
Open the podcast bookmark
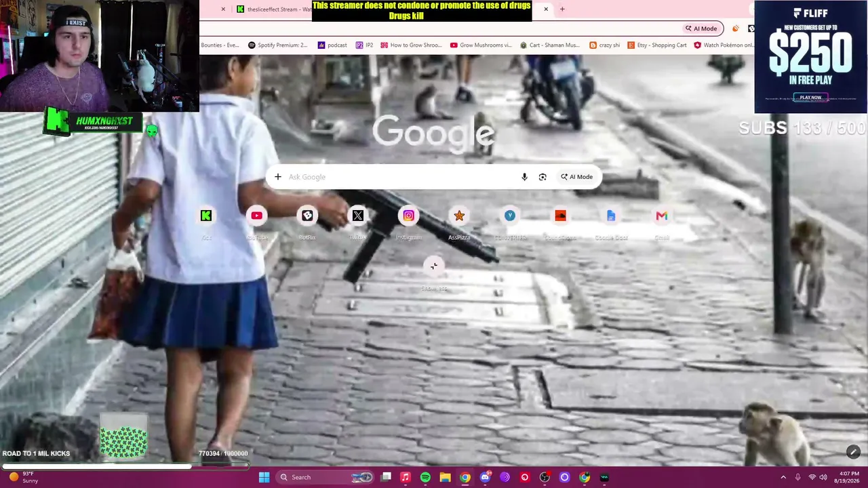(x=332, y=45)
